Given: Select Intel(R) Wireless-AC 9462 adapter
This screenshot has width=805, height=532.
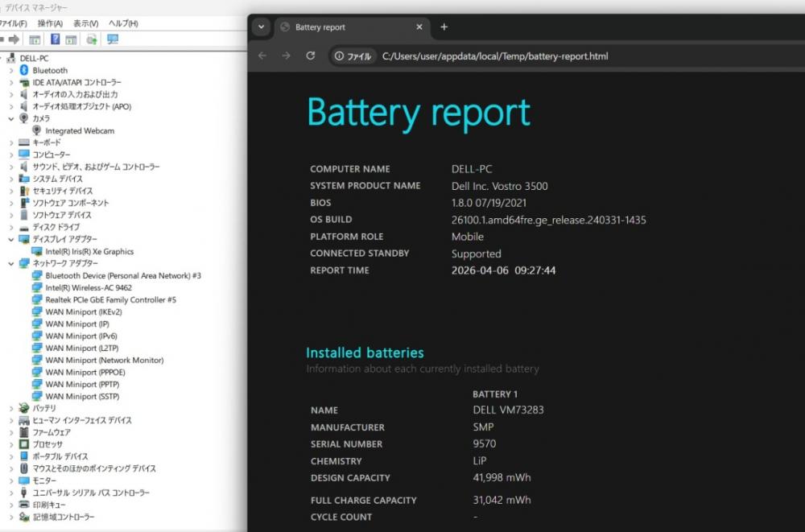Looking at the screenshot, I should point(89,288).
